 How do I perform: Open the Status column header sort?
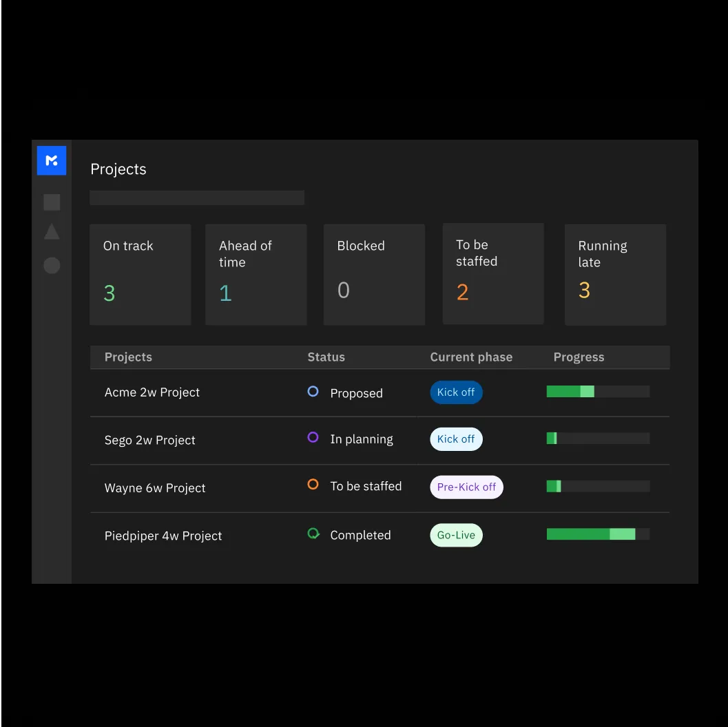tap(326, 357)
